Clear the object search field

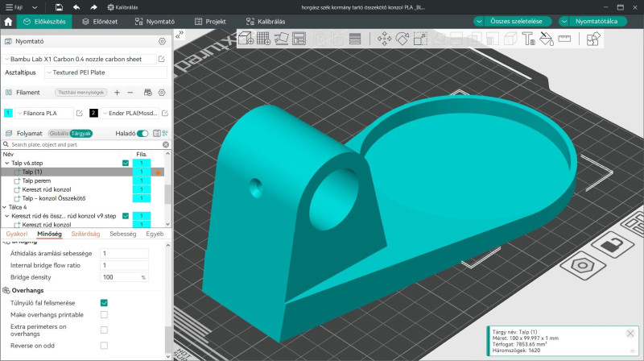[x=166, y=145]
